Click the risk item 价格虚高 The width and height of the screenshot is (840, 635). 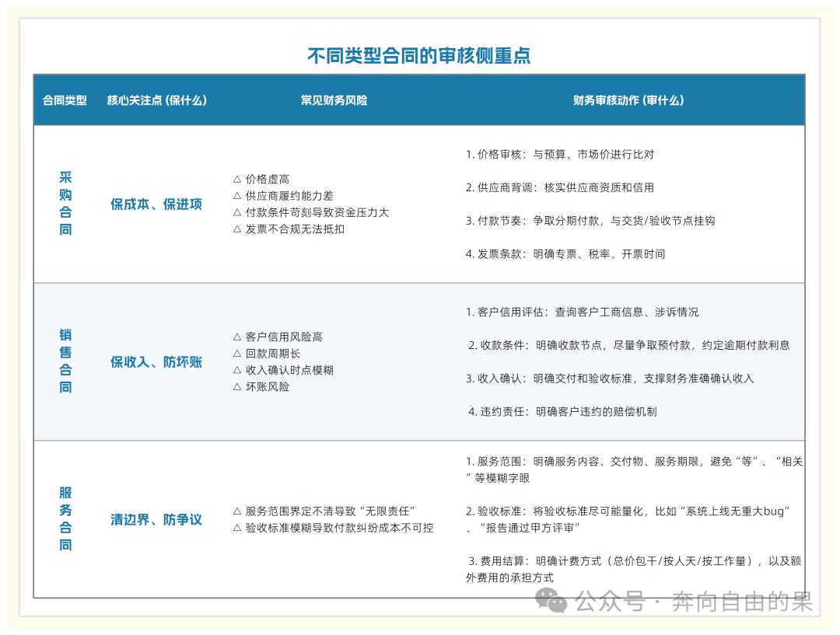pyautogui.click(x=261, y=180)
